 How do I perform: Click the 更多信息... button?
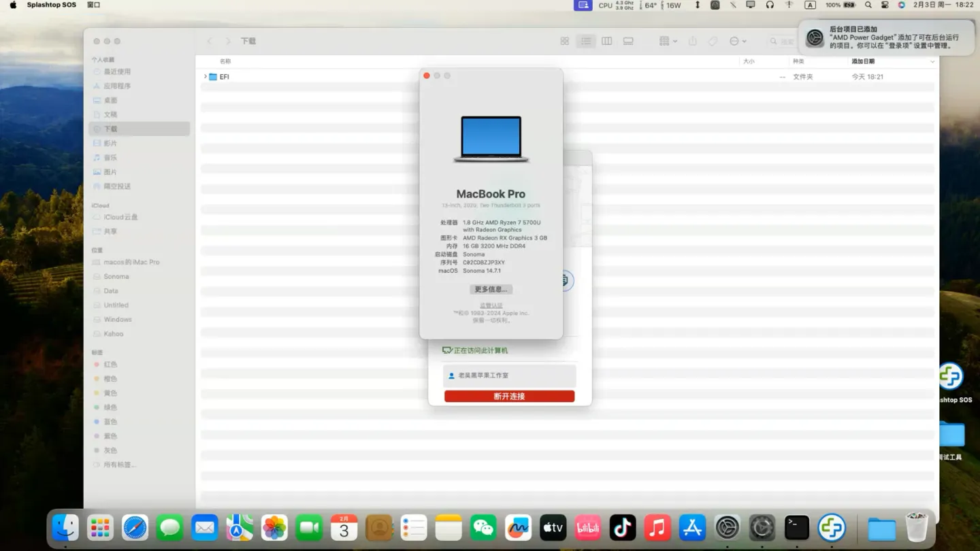coord(491,289)
